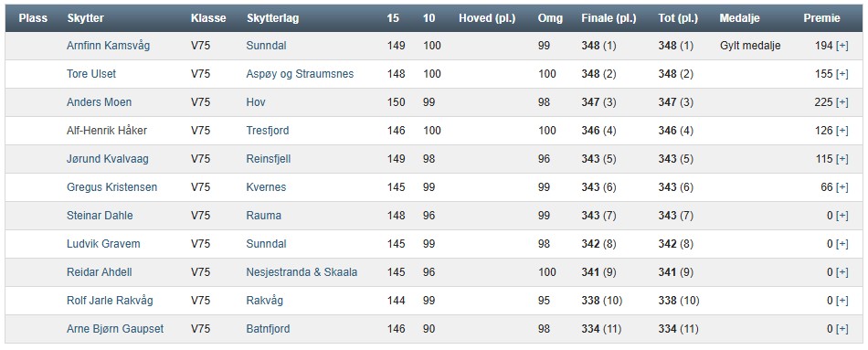
Task: Expand premie plus for Arne Bjørn Gaupset
Action: 842,329
